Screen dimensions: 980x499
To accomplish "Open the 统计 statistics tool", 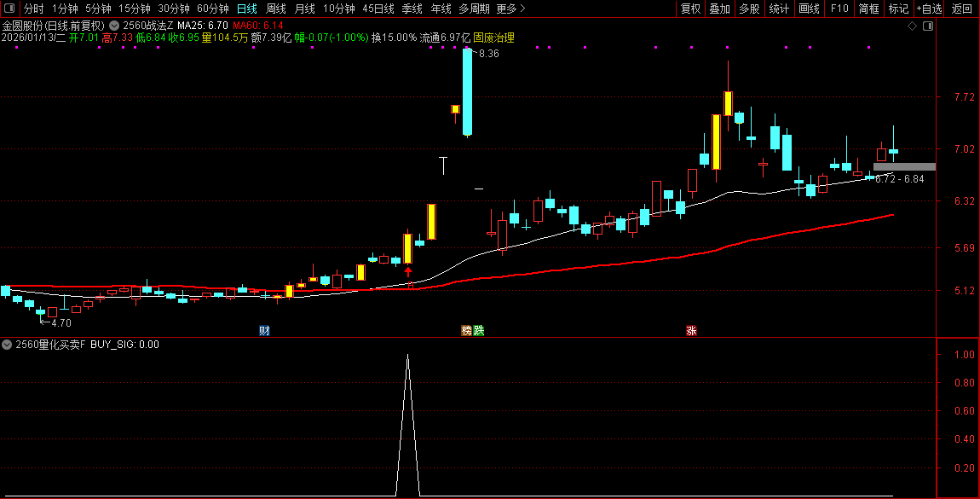I will click(x=779, y=9).
